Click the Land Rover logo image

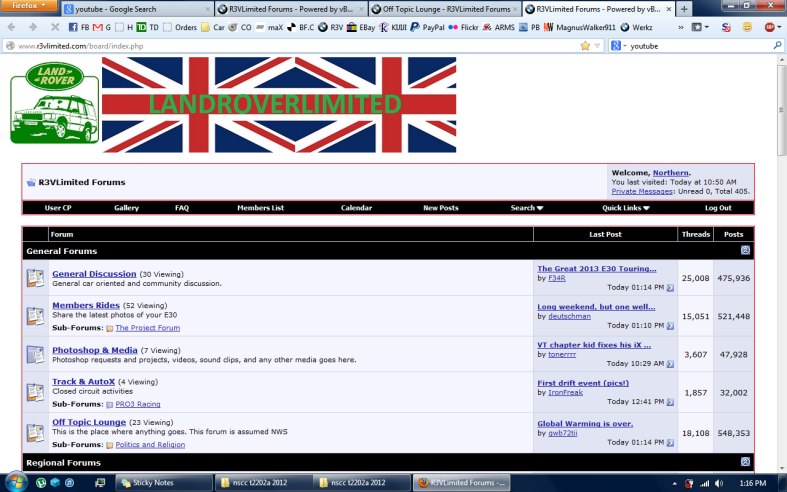[54, 103]
